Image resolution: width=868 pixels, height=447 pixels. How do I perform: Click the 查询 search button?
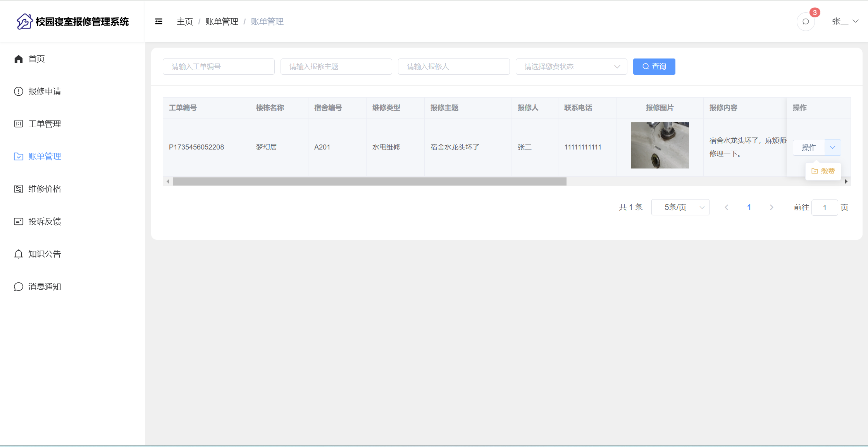pos(654,67)
